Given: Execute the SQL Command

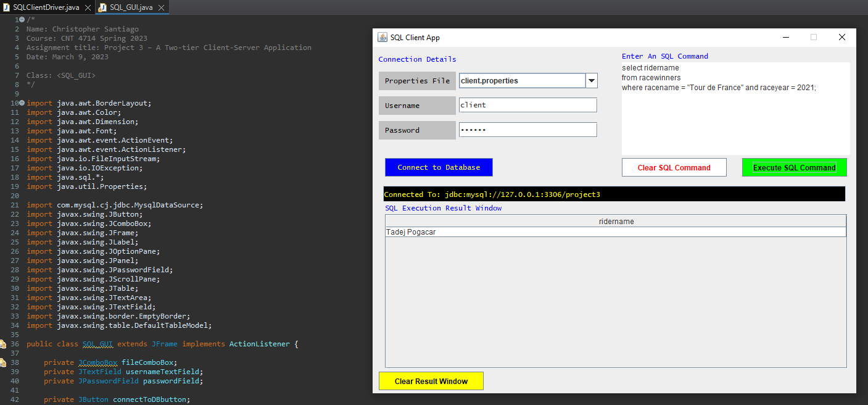Looking at the screenshot, I should 794,167.
